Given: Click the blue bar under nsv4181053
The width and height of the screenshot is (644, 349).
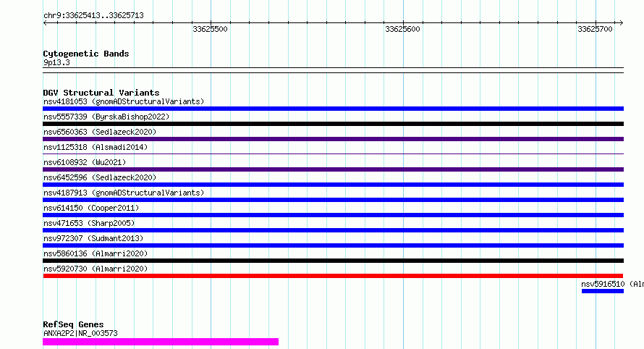Looking at the screenshot, I should [333, 109].
